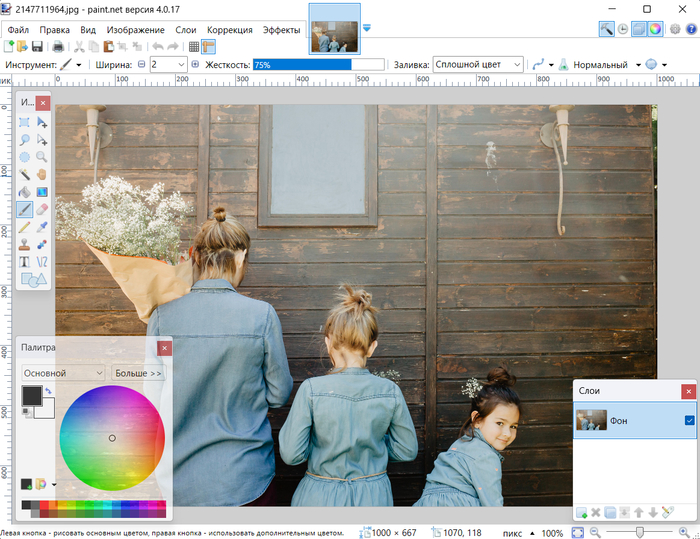Screen dimensions: 700x539
Task: Click the Больше >> button
Action: [x=138, y=373]
